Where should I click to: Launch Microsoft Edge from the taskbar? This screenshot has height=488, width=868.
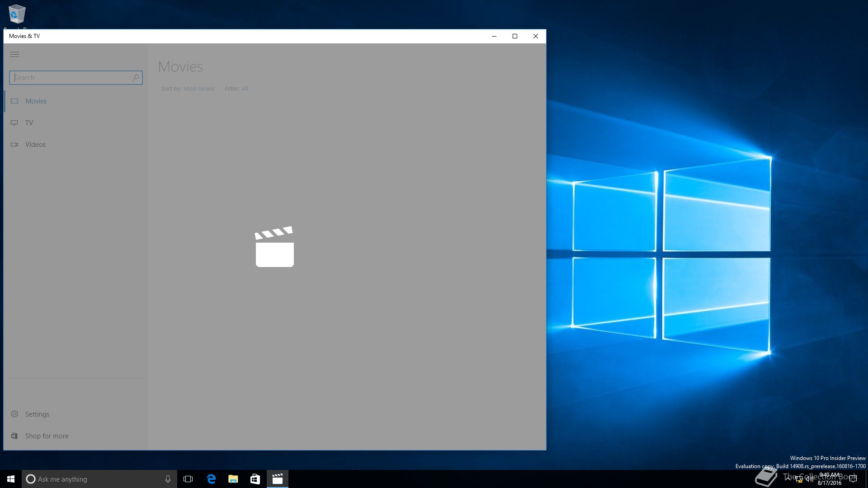point(211,479)
